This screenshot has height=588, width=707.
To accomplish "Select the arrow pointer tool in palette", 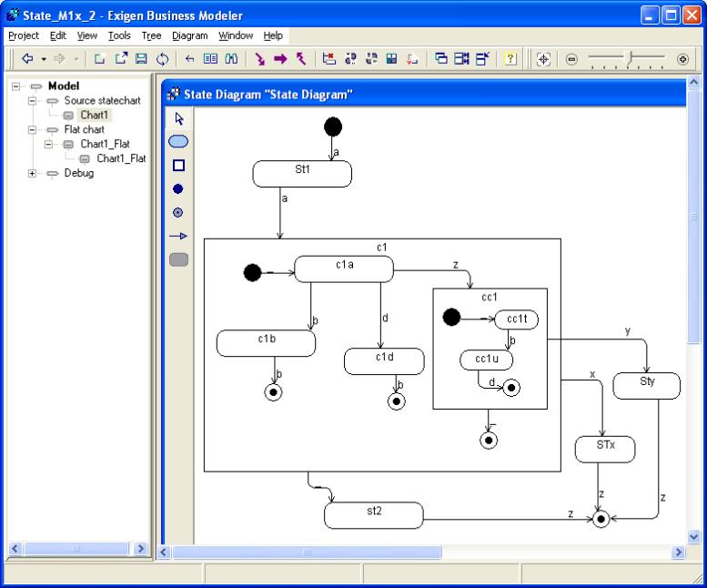I will (x=178, y=118).
